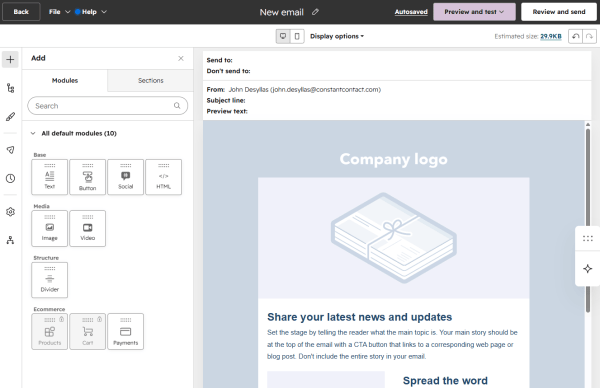Select the Divider module
This screenshot has height=388, width=600.
click(x=49, y=280)
